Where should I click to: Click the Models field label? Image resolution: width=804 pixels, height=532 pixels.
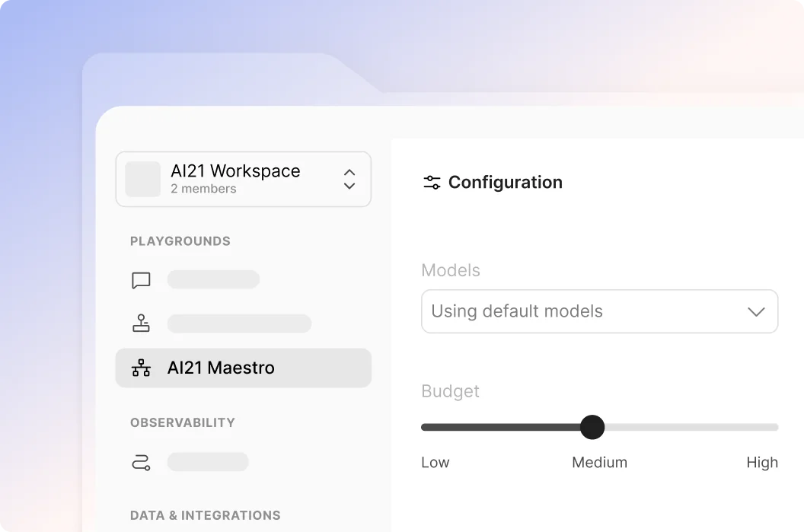(451, 271)
